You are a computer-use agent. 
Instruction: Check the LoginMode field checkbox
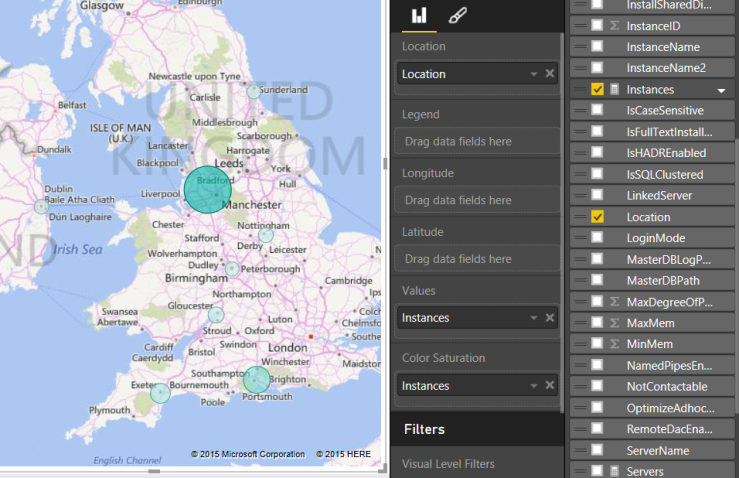click(x=597, y=238)
